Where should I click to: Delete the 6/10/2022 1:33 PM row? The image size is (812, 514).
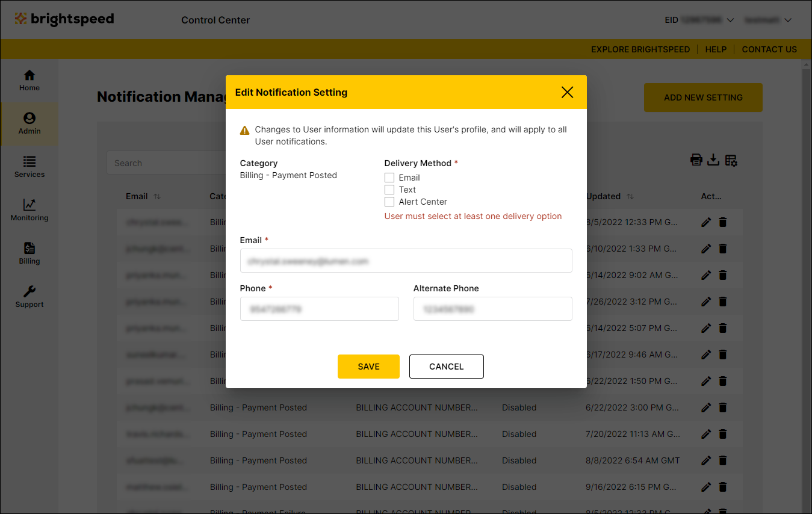pyautogui.click(x=723, y=249)
